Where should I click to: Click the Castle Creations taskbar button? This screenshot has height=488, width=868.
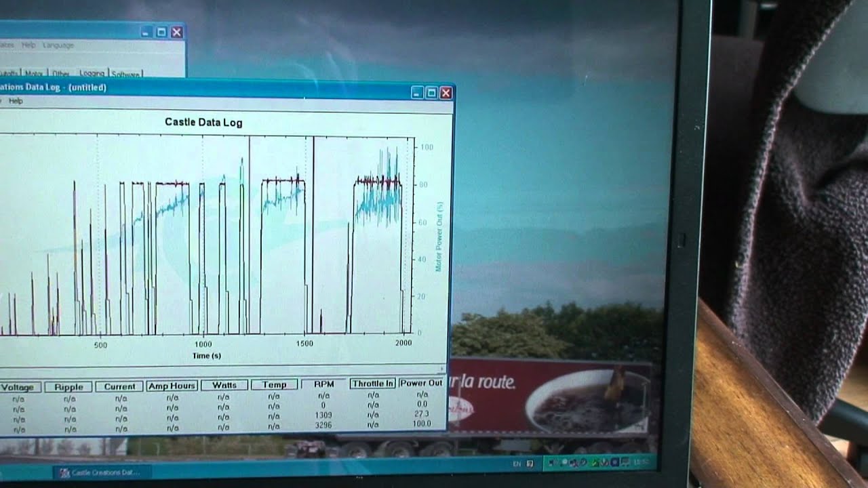click(102, 472)
